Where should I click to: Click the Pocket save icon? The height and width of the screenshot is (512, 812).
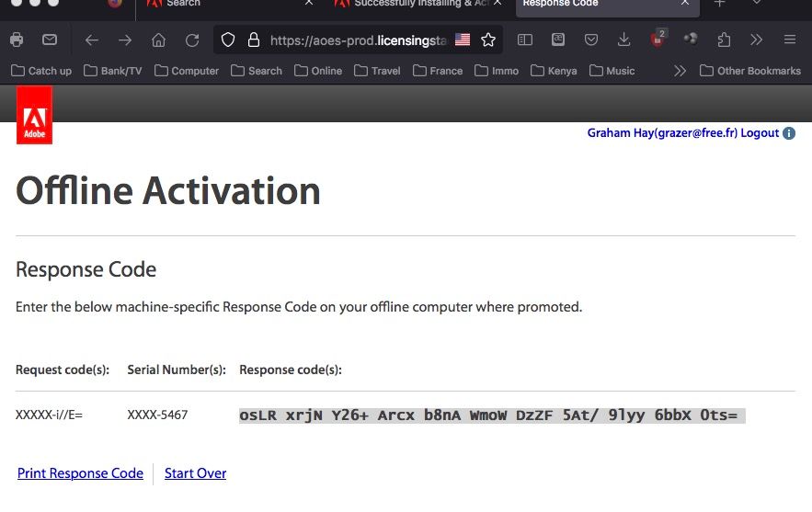(x=591, y=40)
